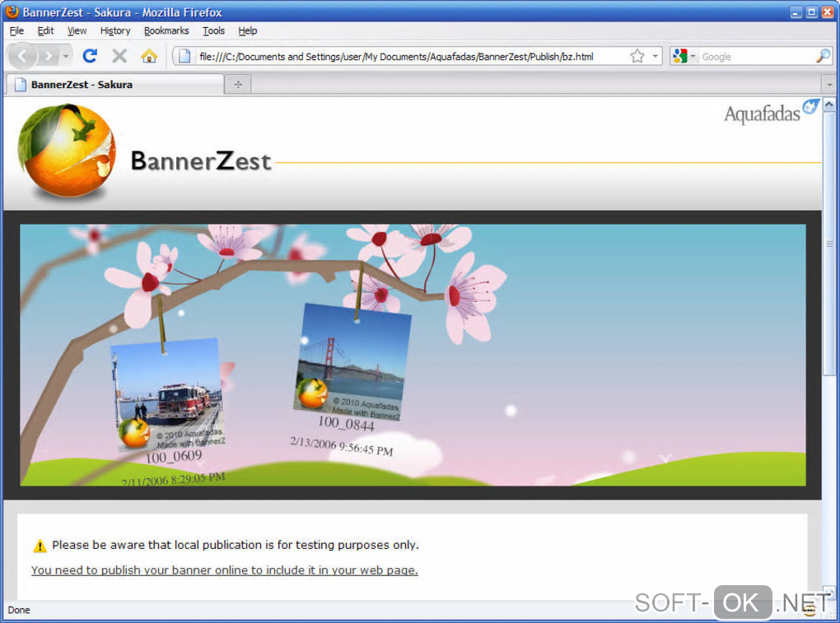Open the File menu
The height and width of the screenshot is (623, 840).
(x=16, y=30)
